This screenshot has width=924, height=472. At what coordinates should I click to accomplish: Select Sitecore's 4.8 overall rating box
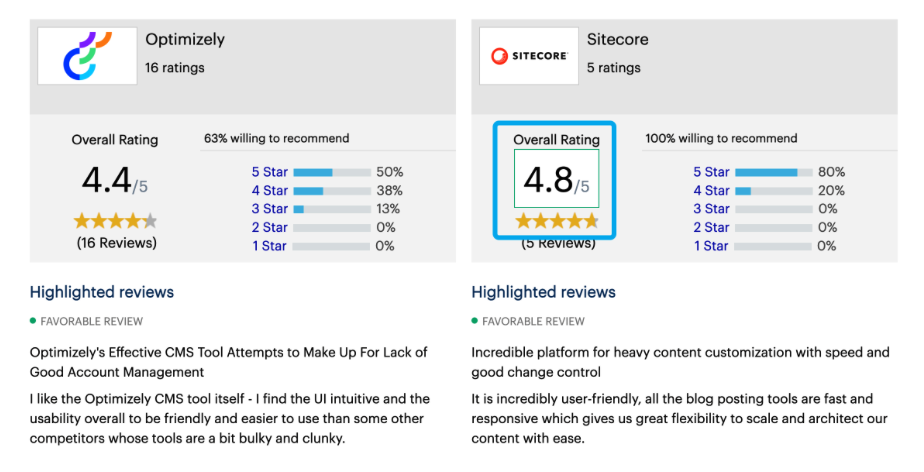point(556,180)
